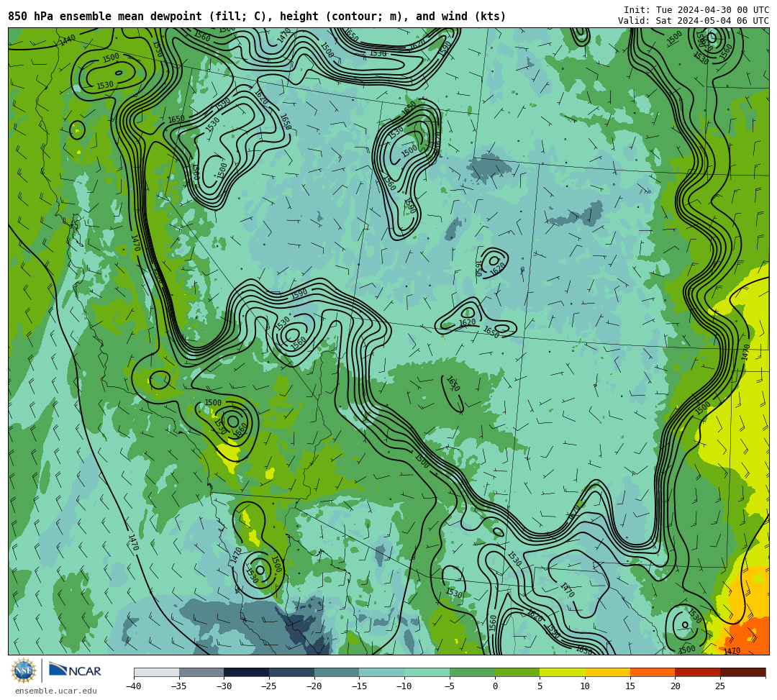Click the colorbar tick label -30
This screenshot has height=700, width=777.
224,686
